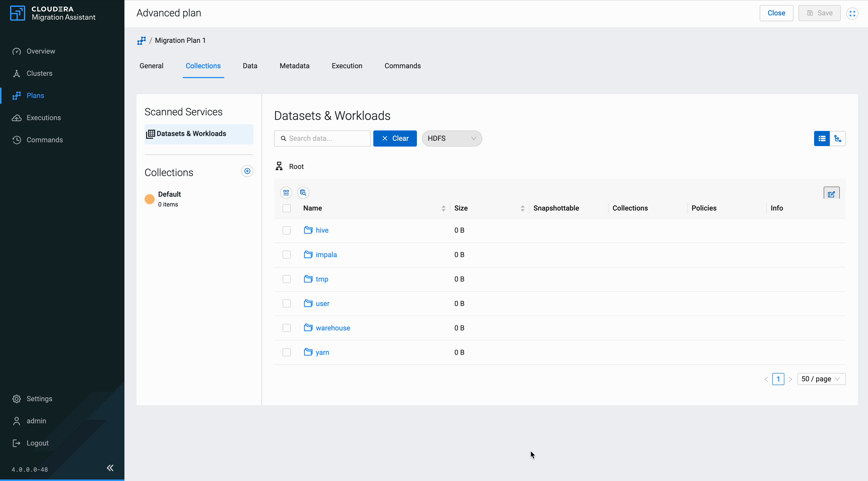The height and width of the screenshot is (481, 868).
Task: Click the yarn folder icon
Action: [308, 352]
